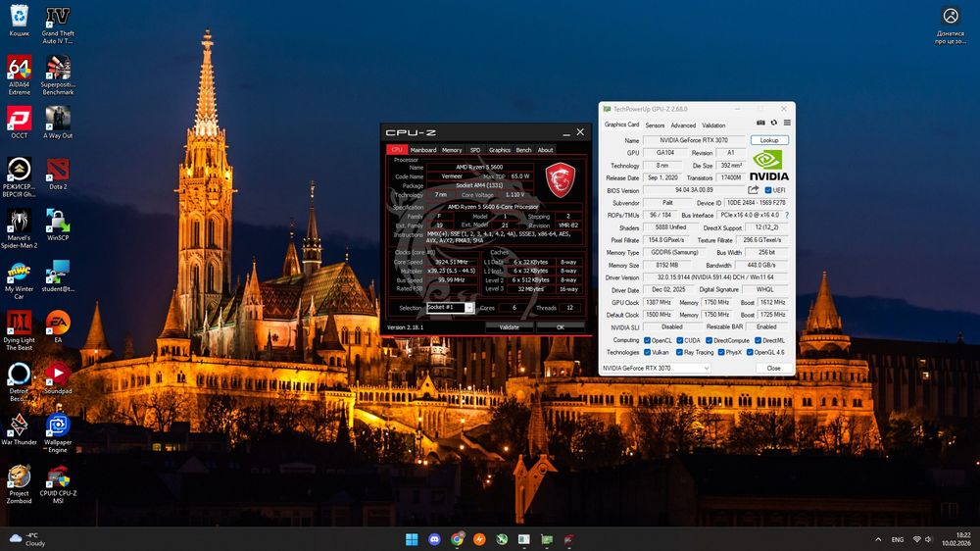
Task: Click the GPU-Z screenshot camera icon
Action: [760, 124]
